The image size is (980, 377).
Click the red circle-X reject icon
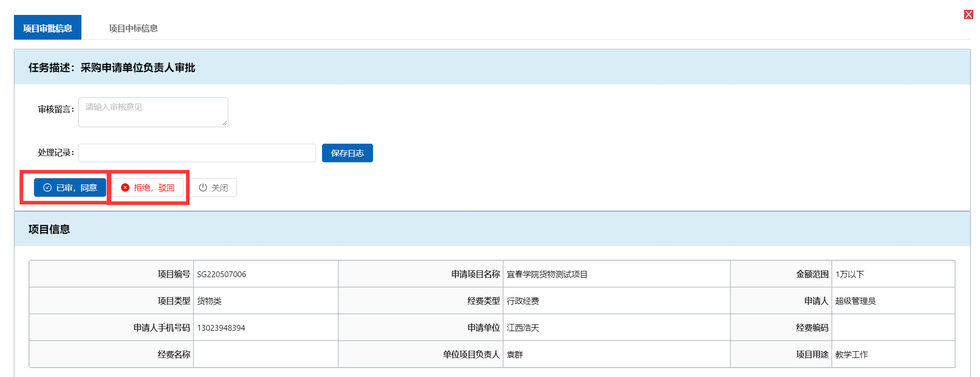125,187
